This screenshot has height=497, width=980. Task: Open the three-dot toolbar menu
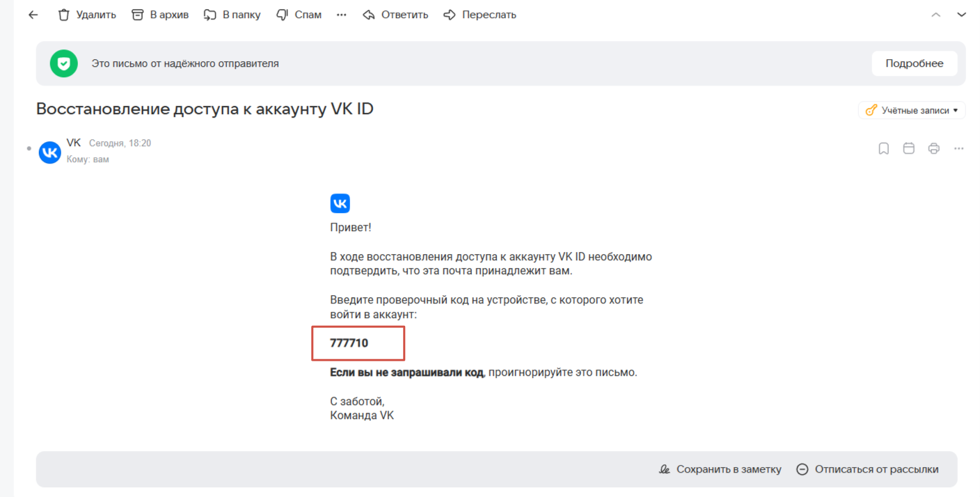[342, 15]
